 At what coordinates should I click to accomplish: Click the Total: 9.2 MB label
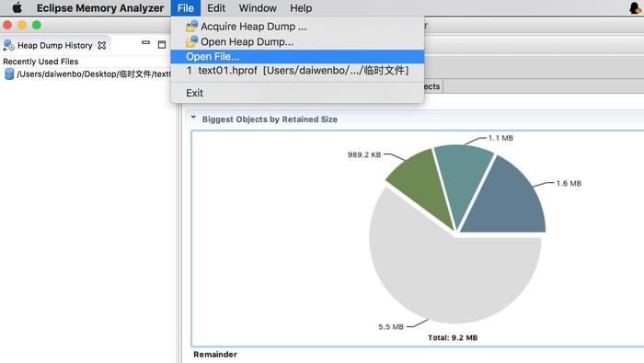[x=453, y=338]
